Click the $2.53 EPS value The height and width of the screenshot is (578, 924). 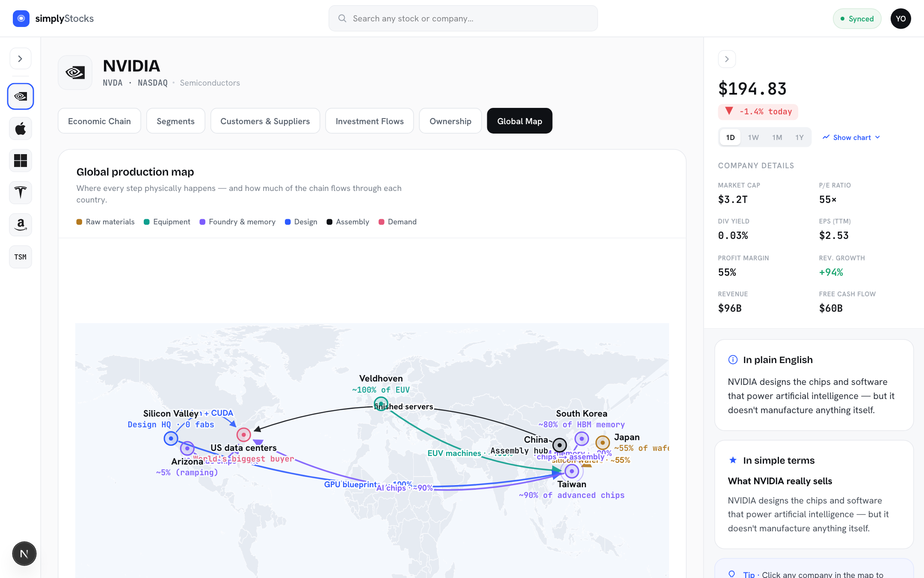point(834,235)
